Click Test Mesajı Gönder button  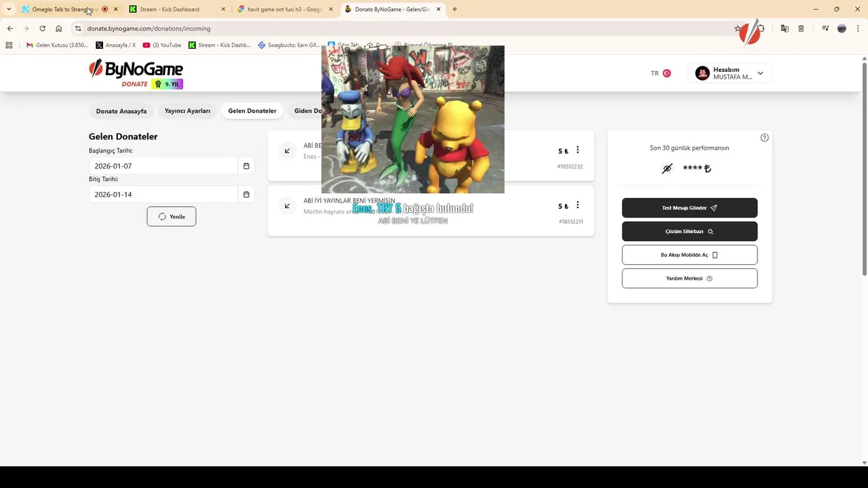(690, 208)
